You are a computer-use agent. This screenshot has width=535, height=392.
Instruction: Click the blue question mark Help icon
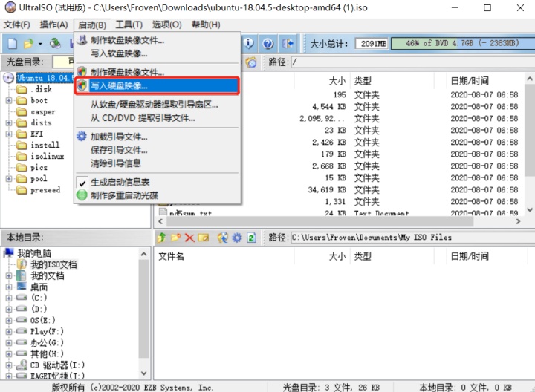(x=267, y=43)
